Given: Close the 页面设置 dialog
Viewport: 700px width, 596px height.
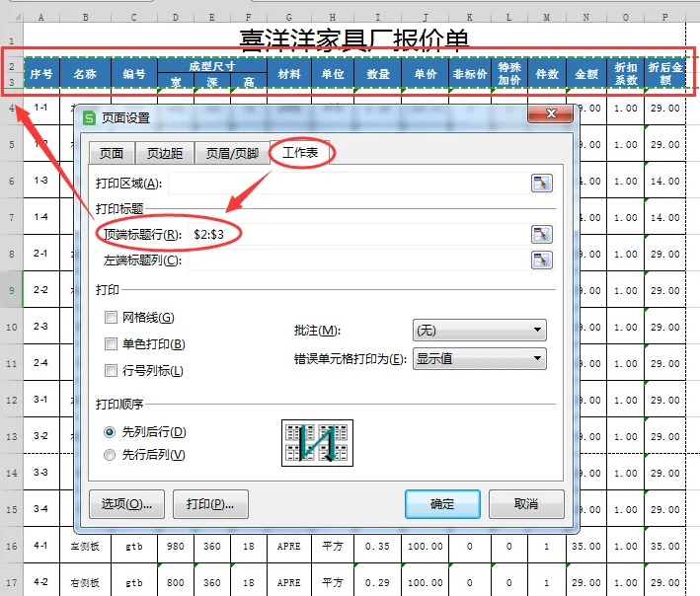Looking at the screenshot, I should (x=551, y=113).
